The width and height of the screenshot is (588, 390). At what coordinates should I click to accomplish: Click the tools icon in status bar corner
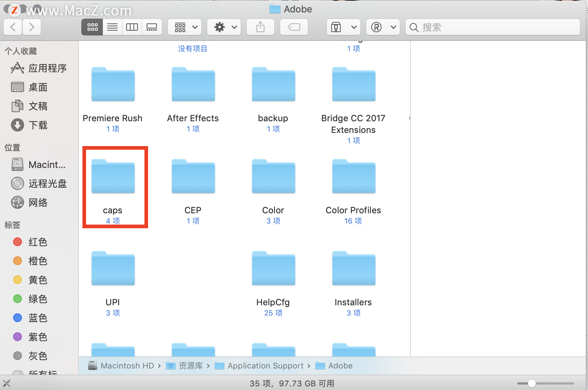click(x=7, y=383)
